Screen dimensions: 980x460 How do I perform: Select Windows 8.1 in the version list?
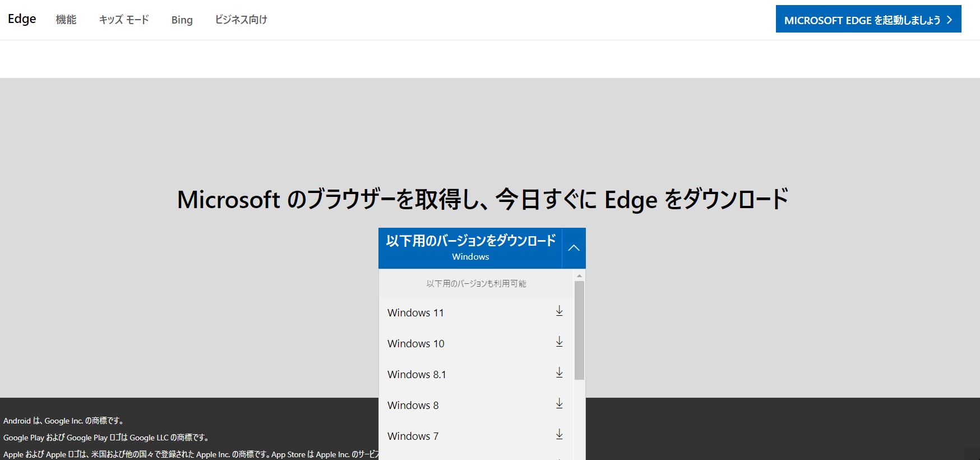pos(476,375)
